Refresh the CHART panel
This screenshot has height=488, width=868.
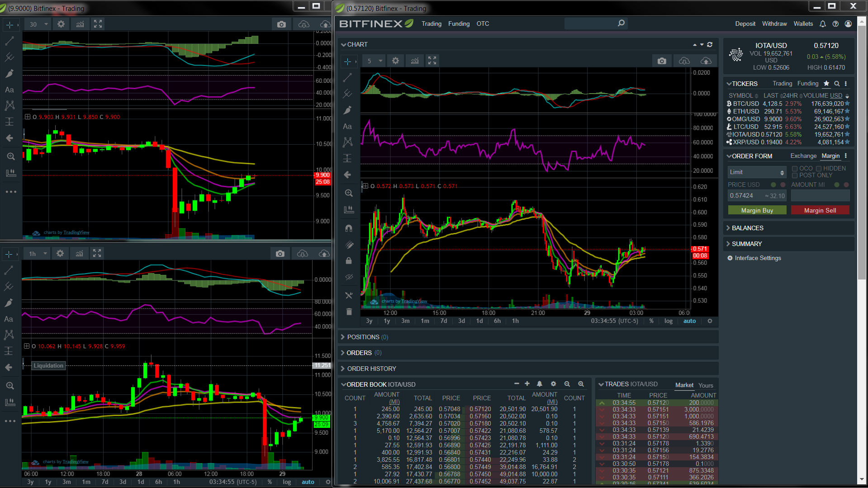click(x=710, y=44)
